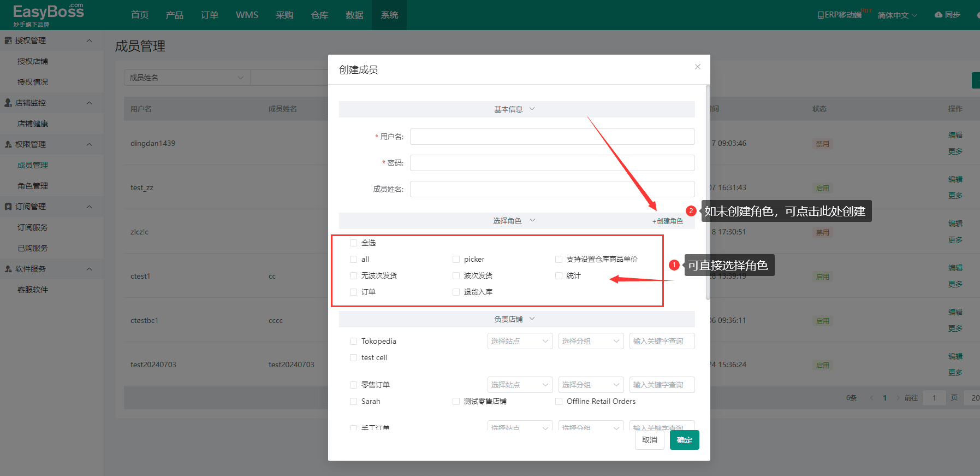Click the 权限管理 sidebar section icon
This screenshot has height=476, width=980.
pyautogui.click(x=8, y=144)
